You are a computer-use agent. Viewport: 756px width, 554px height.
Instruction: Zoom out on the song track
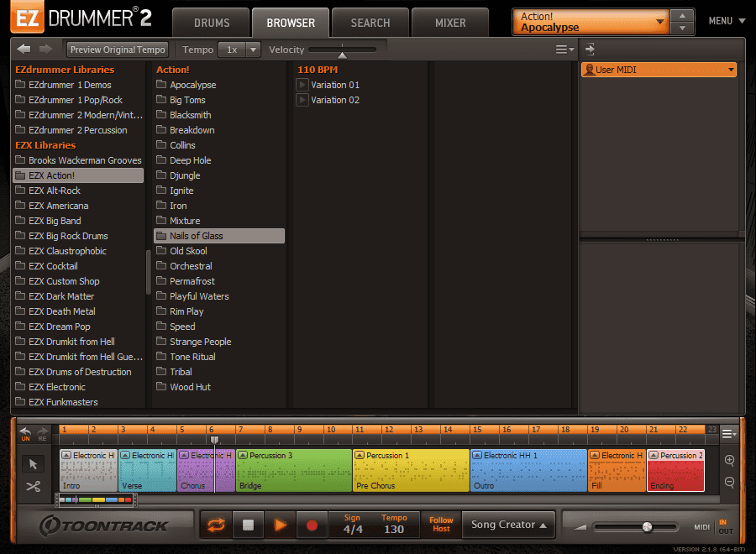click(x=729, y=482)
